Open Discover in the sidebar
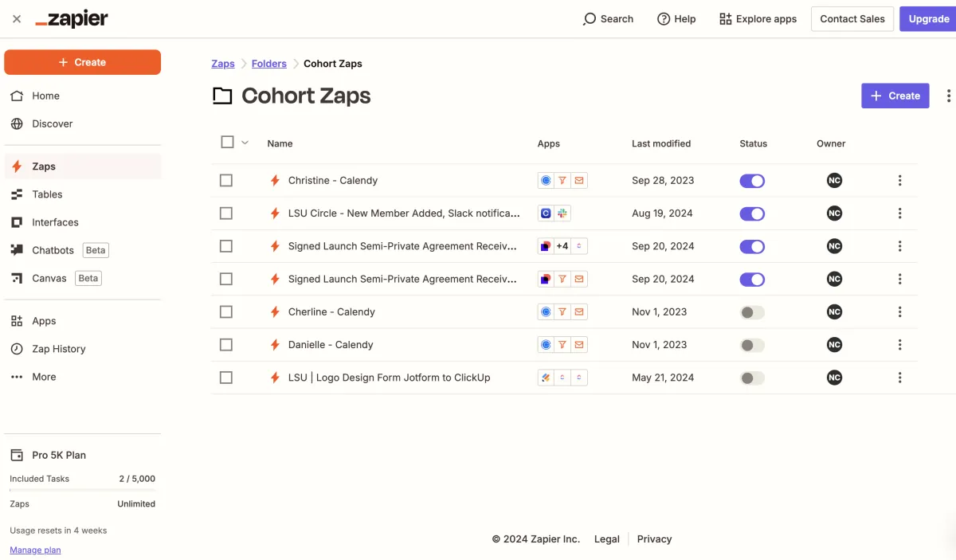956x560 pixels. pyautogui.click(x=83, y=123)
